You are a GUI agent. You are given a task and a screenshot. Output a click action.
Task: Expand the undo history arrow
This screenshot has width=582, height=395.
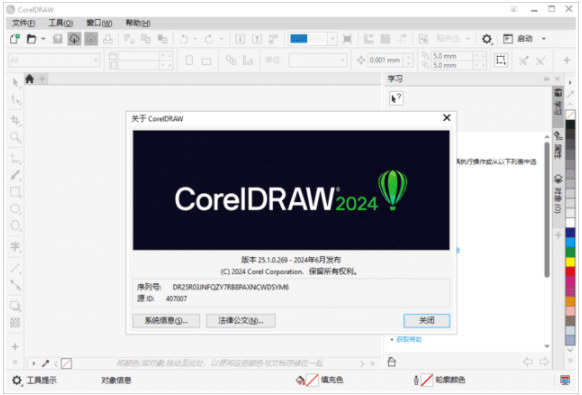[x=195, y=39]
